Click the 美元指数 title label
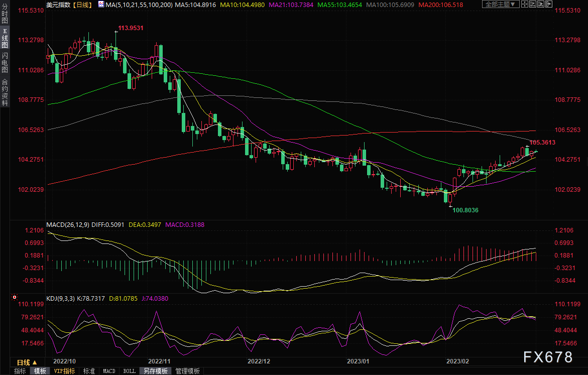 click(x=59, y=5)
